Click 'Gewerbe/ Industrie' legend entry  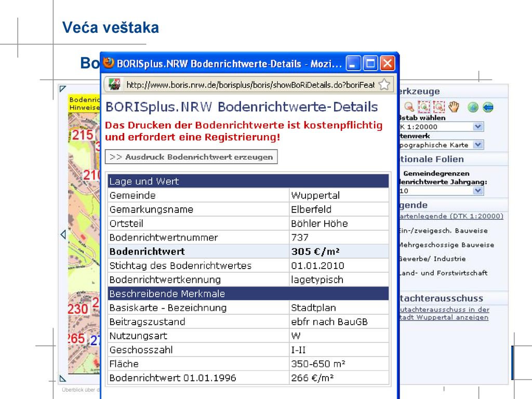433,259
